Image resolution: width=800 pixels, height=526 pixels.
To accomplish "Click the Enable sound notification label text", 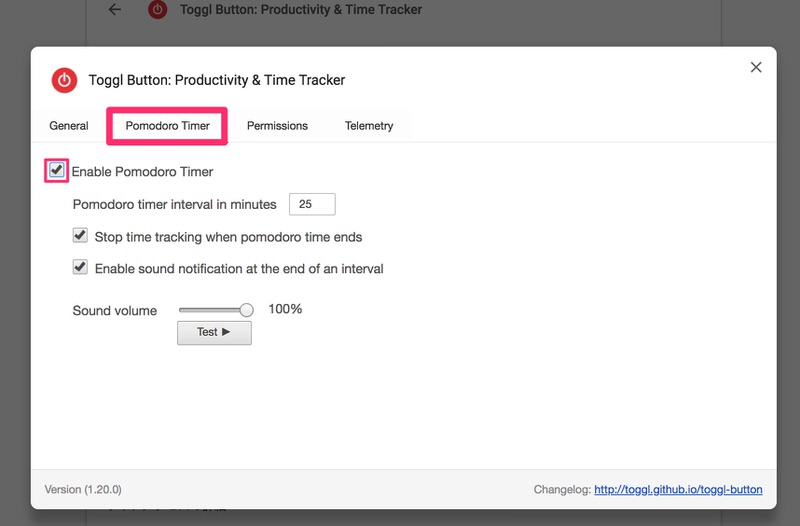I will 239,268.
